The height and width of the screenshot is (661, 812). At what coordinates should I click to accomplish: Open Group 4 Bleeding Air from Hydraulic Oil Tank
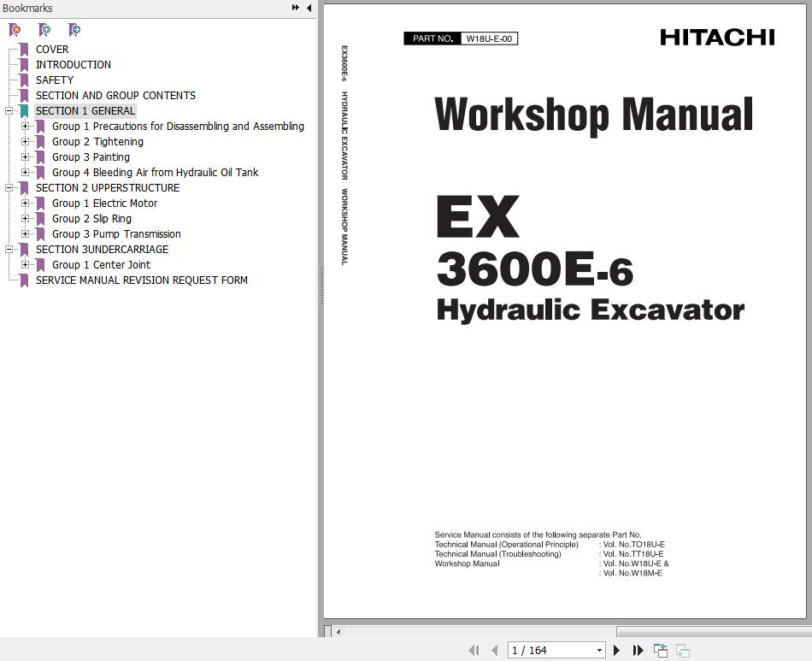[x=156, y=173]
